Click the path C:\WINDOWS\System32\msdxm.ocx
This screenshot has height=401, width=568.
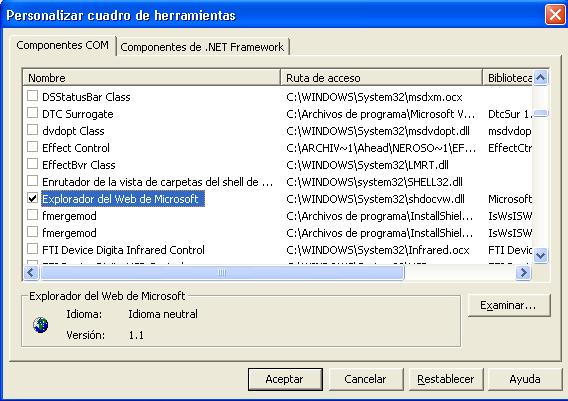[x=374, y=97]
